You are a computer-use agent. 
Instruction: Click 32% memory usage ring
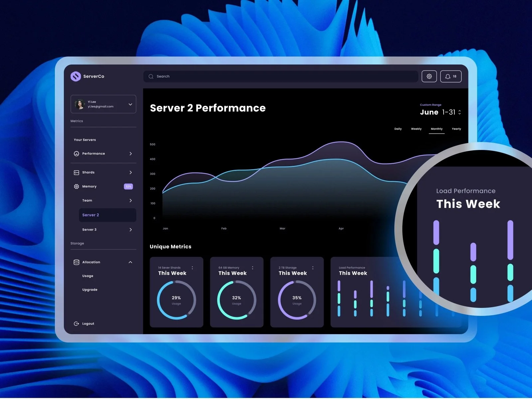[x=237, y=300]
